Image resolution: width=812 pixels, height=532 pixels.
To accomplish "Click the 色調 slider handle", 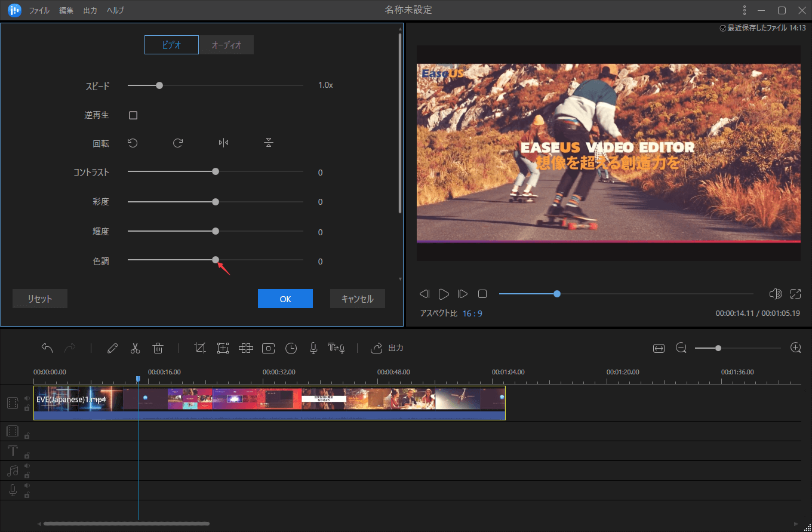I will tap(216, 260).
